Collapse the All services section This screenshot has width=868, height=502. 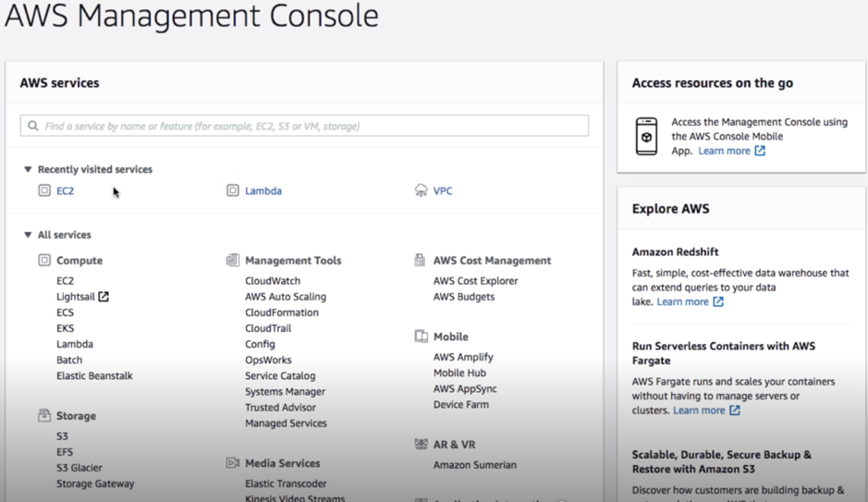(x=28, y=235)
